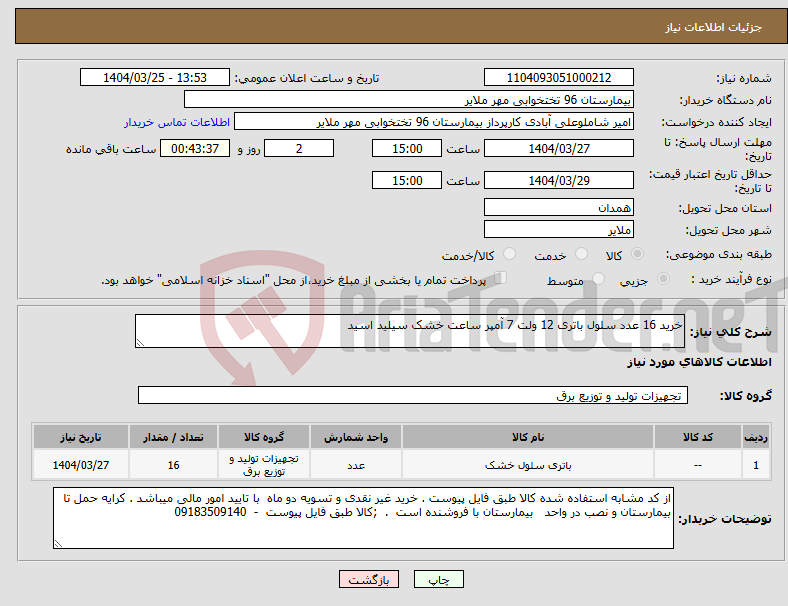
Task: Click the ردیف column header
Action: [x=755, y=437]
